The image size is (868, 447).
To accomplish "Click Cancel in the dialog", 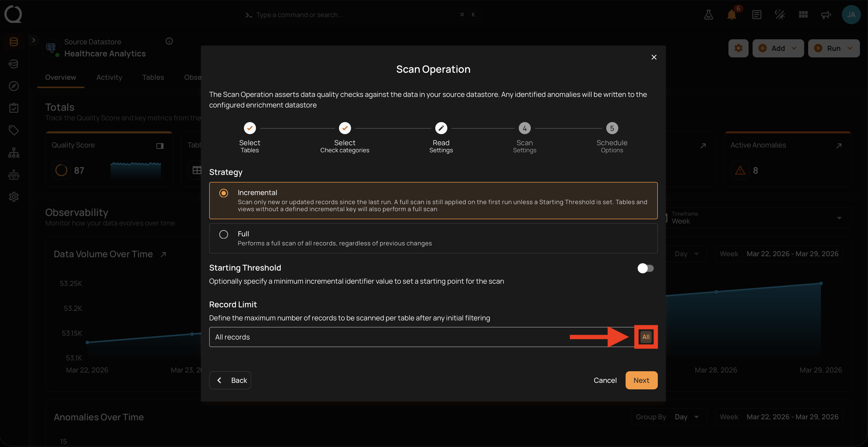I will point(605,380).
